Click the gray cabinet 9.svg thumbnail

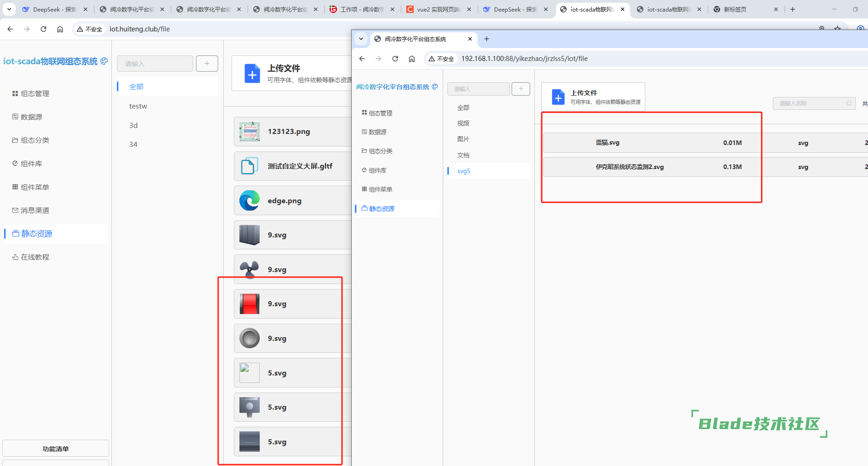(x=250, y=235)
